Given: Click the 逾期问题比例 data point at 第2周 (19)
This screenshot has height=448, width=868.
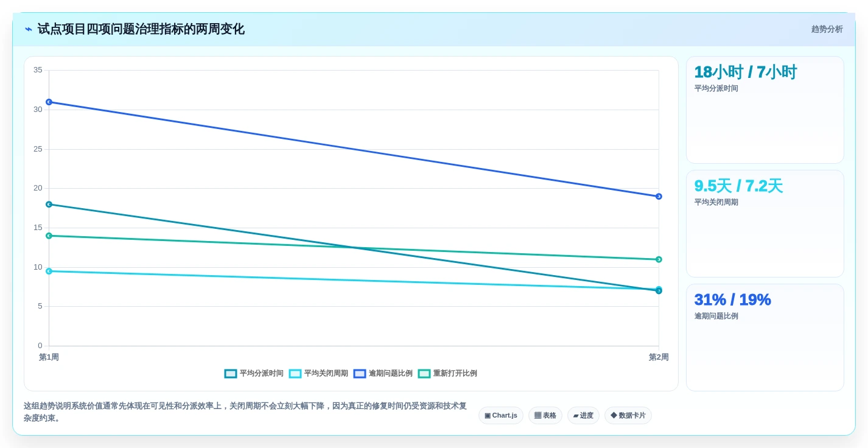Looking at the screenshot, I should tap(659, 196).
